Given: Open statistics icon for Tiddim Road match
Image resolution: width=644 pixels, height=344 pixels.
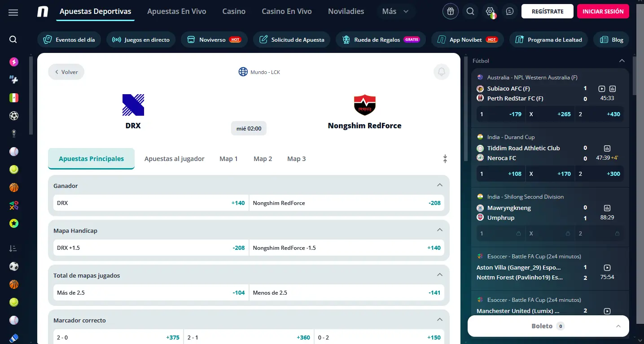Looking at the screenshot, I should click(x=607, y=148).
